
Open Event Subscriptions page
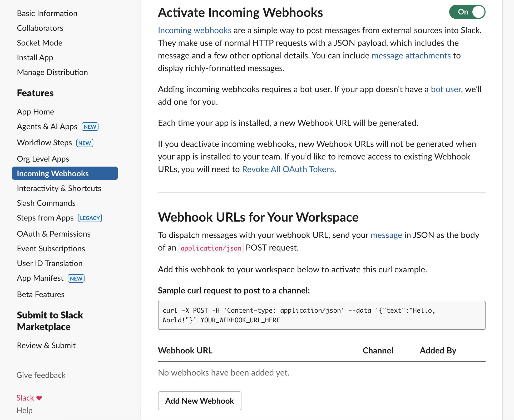[x=51, y=249]
